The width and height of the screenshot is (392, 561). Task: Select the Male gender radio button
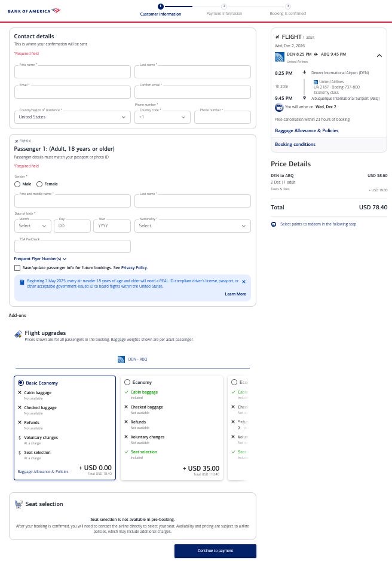tap(17, 184)
